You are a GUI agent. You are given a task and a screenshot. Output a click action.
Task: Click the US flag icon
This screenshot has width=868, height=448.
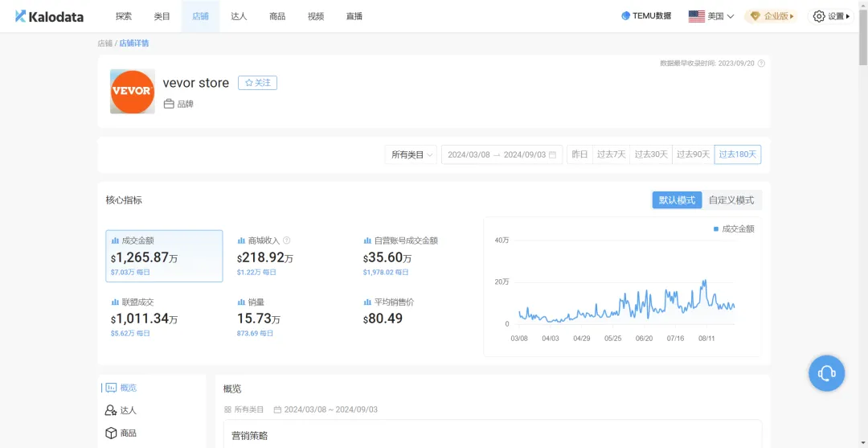696,16
